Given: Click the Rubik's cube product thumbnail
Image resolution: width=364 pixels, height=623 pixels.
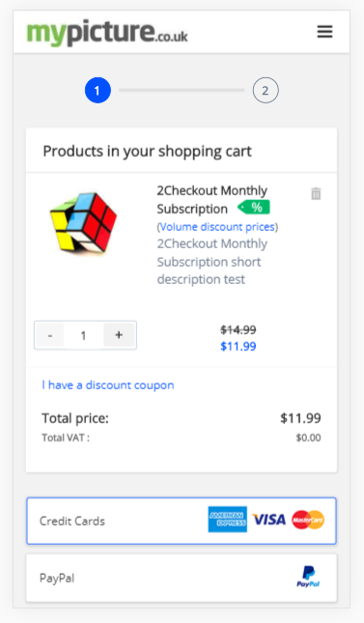Looking at the screenshot, I should point(83,223).
